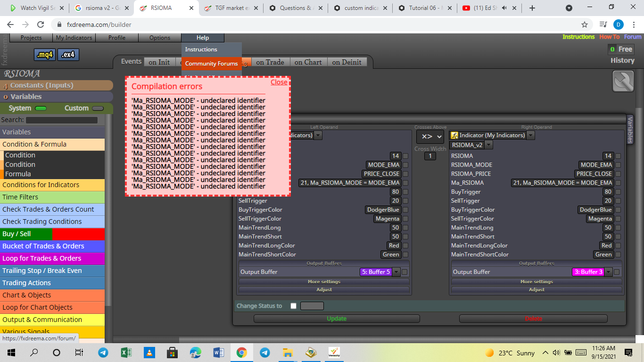Open Excel from the taskbar
The image size is (644, 362).
[x=126, y=352]
